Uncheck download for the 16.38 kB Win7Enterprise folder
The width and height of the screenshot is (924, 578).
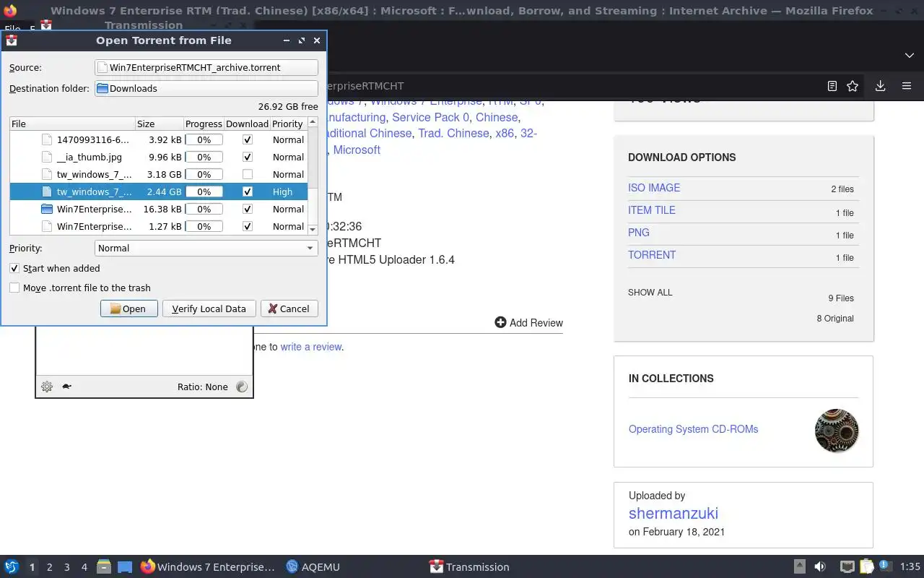pyautogui.click(x=248, y=209)
